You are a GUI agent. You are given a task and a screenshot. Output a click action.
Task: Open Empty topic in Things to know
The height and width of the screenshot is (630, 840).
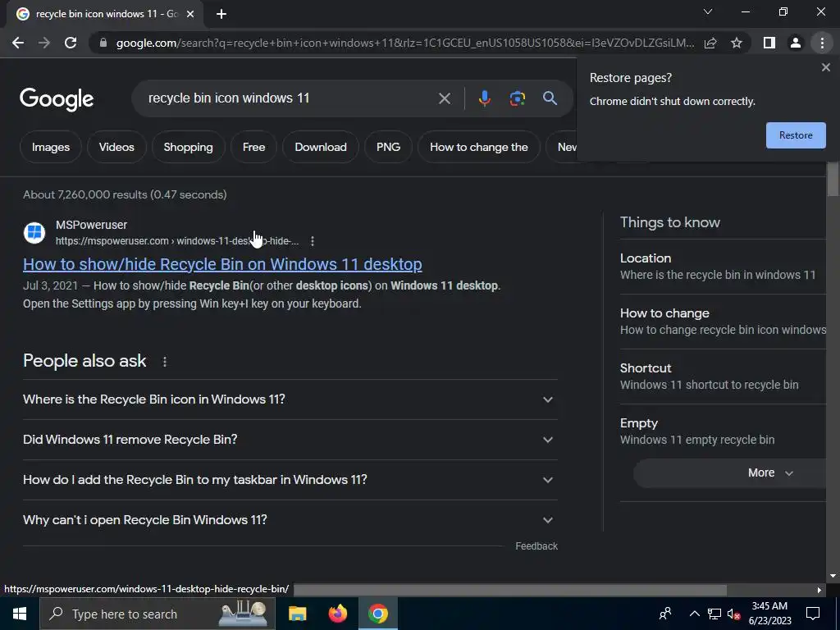click(724, 431)
